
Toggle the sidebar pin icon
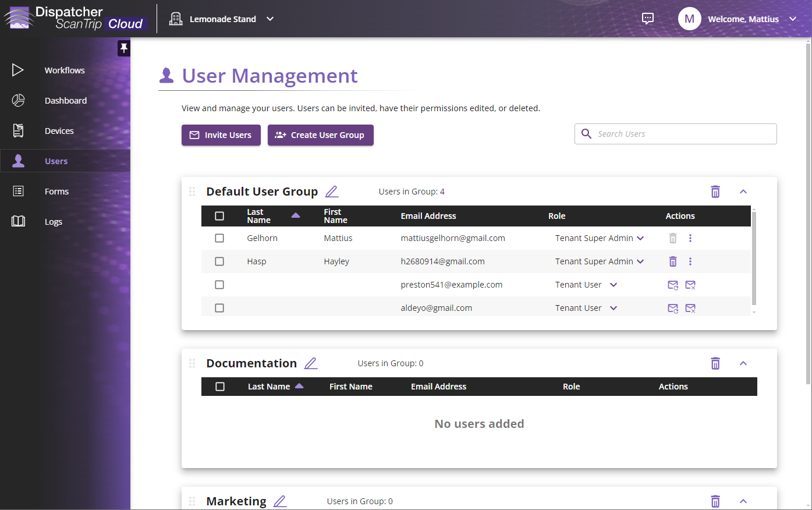point(124,48)
